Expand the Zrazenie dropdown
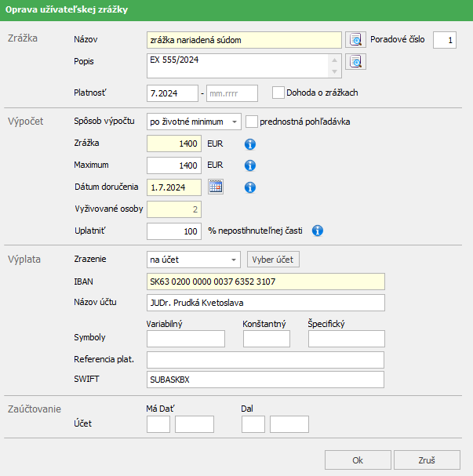This screenshot has width=473, height=476. 194,260
